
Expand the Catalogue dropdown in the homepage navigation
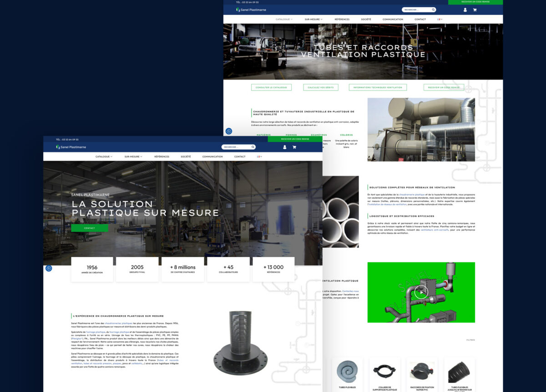coord(104,156)
